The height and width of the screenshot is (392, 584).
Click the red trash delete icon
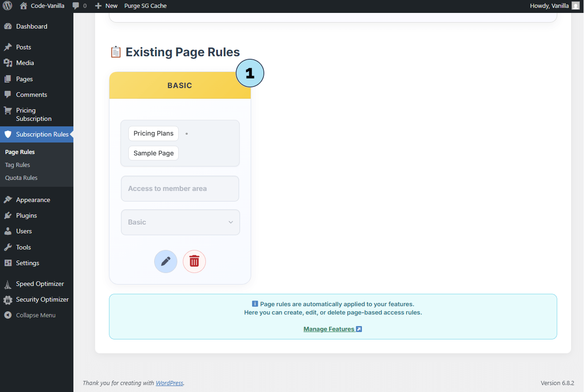pos(194,261)
